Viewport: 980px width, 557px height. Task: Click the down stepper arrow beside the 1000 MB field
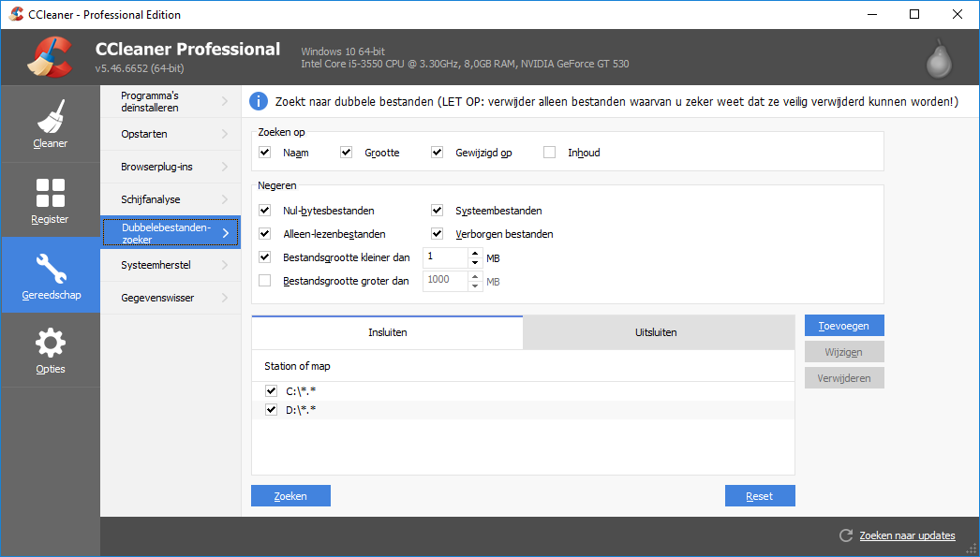475,286
